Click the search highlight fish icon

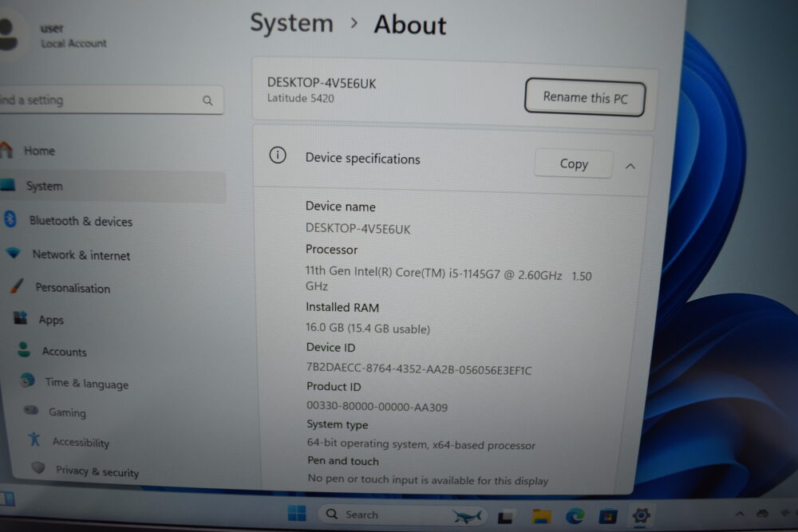pyautogui.click(x=467, y=517)
